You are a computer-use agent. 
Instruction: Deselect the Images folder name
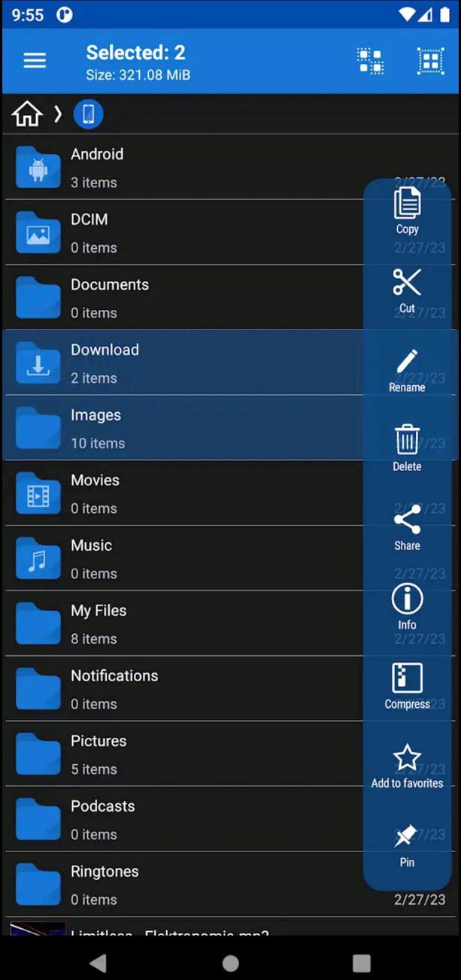click(x=96, y=415)
